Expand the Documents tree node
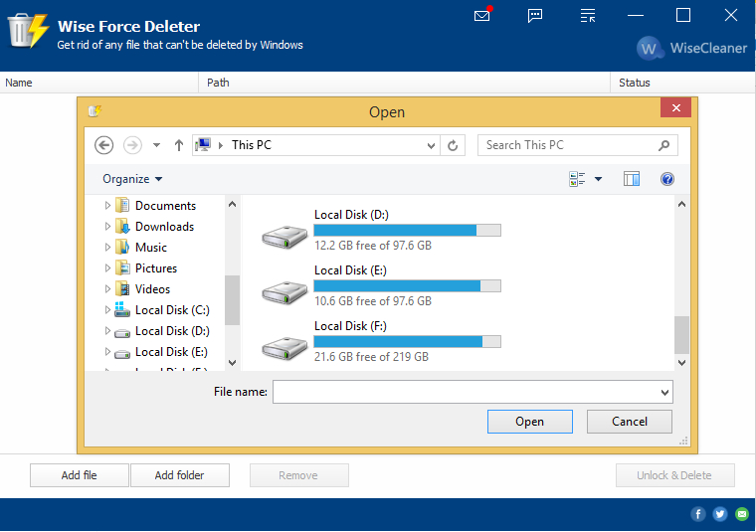The image size is (756, 532). pyautogui.click(x=107, y=205)
